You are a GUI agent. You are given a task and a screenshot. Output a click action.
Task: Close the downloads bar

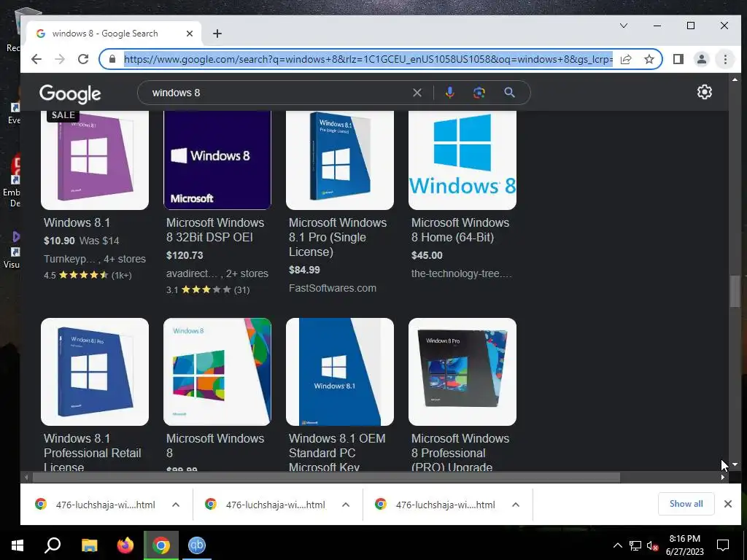pyautogui.click(x=727, y=504)
